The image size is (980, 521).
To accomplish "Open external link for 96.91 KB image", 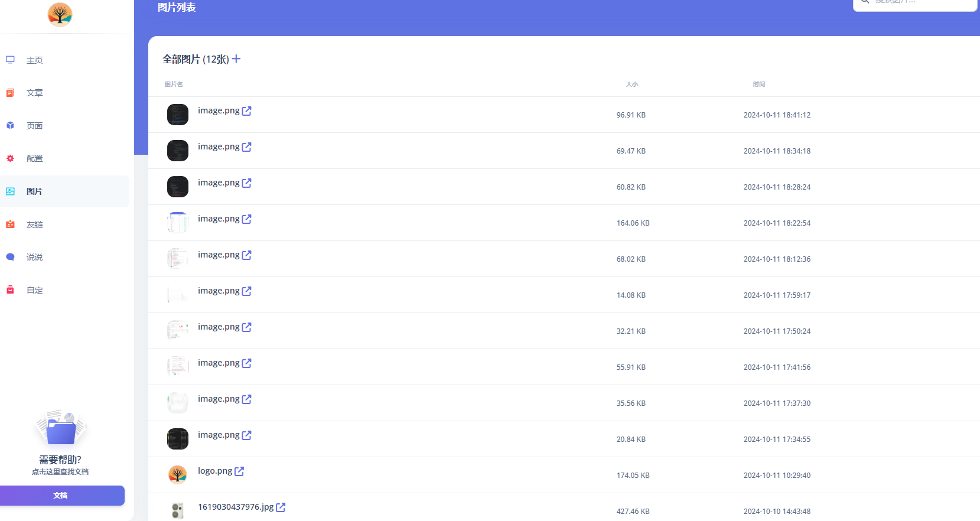I will pyautogui.click(x=247, y=111).
